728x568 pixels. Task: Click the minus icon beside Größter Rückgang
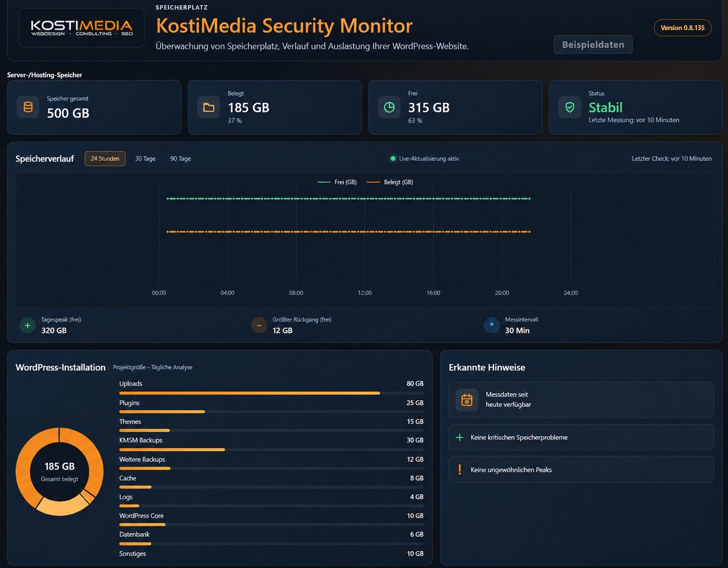pyautogui.click(x=259, y=325)
